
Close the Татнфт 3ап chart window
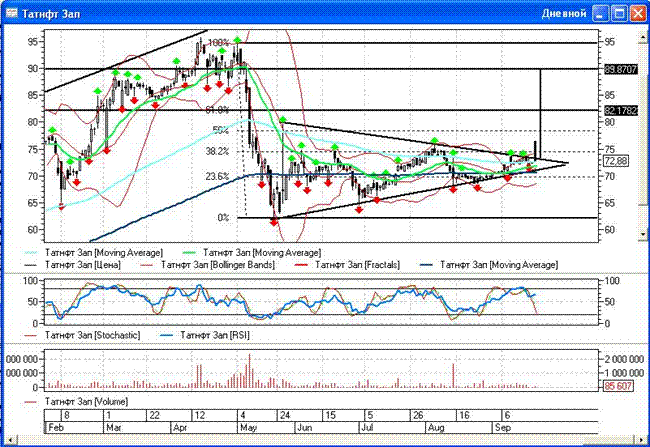tap(638, 14)
